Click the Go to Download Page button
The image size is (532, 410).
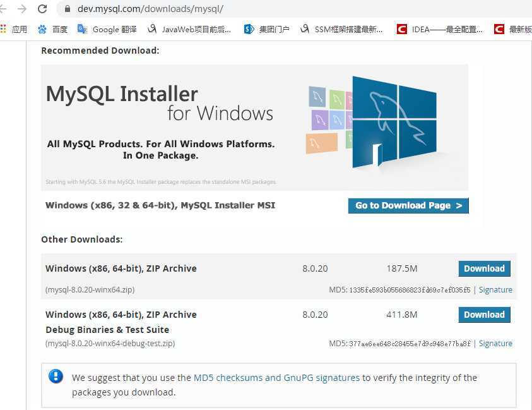point(408,205)
